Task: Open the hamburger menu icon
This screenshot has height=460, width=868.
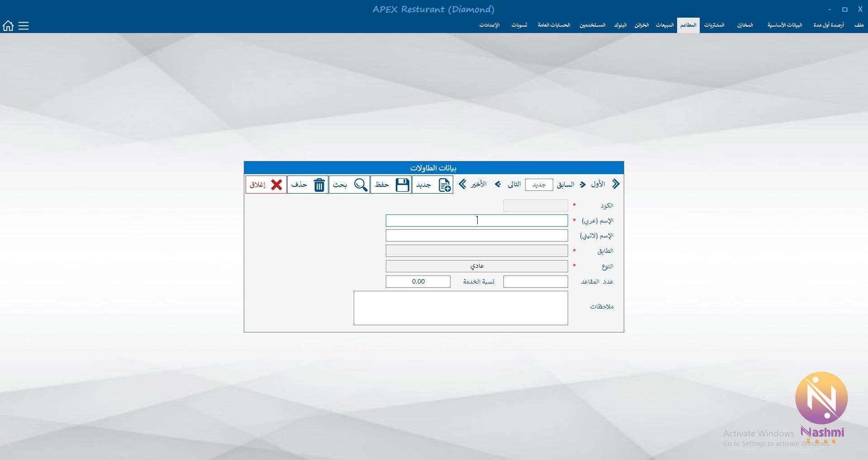Action: coord(24,26)
